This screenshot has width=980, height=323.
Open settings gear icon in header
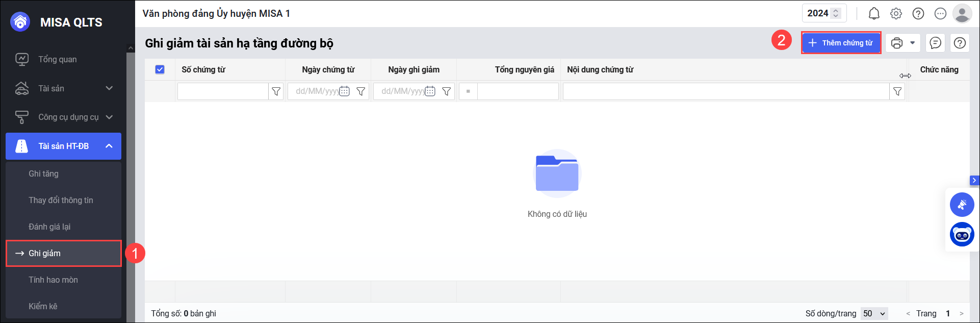tap(896, 14)
